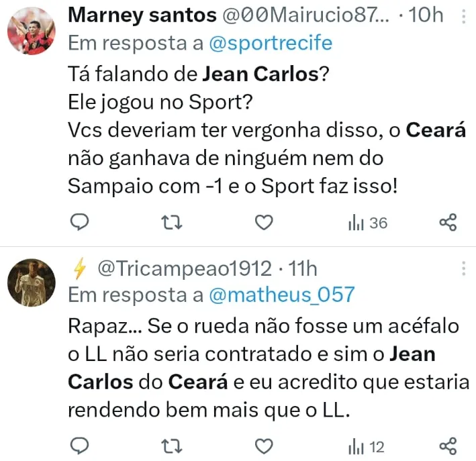Click the @Tricampeao1912 username
The height and width of the screenshot is (461, 476).
click(x=185, y=269)
